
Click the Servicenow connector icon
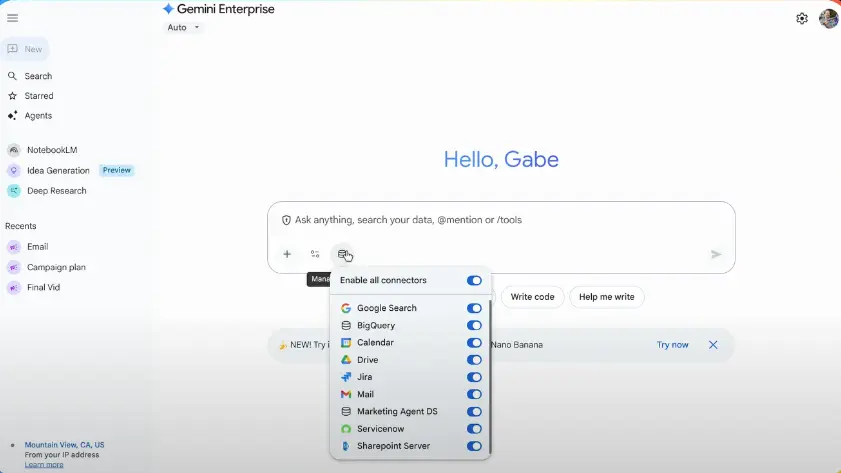[x=346, y=429]
